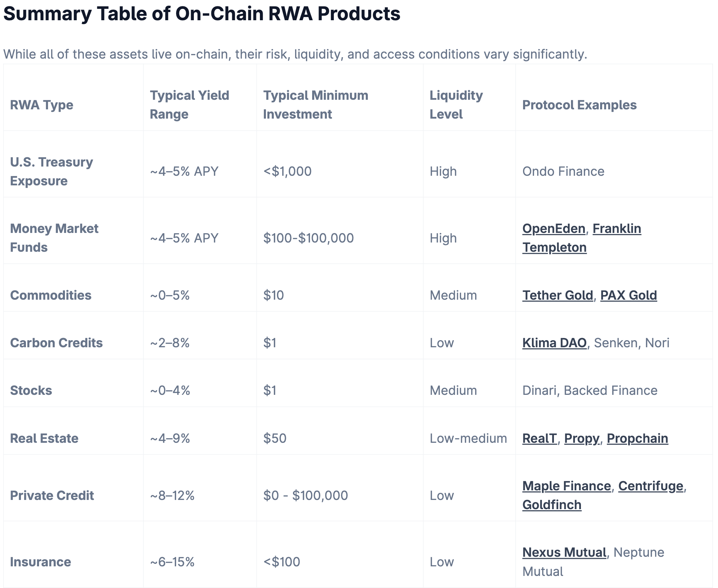Open the Nexus Mutual link
The width and height of the screenshot is (718, 588).
click(564, 552)
